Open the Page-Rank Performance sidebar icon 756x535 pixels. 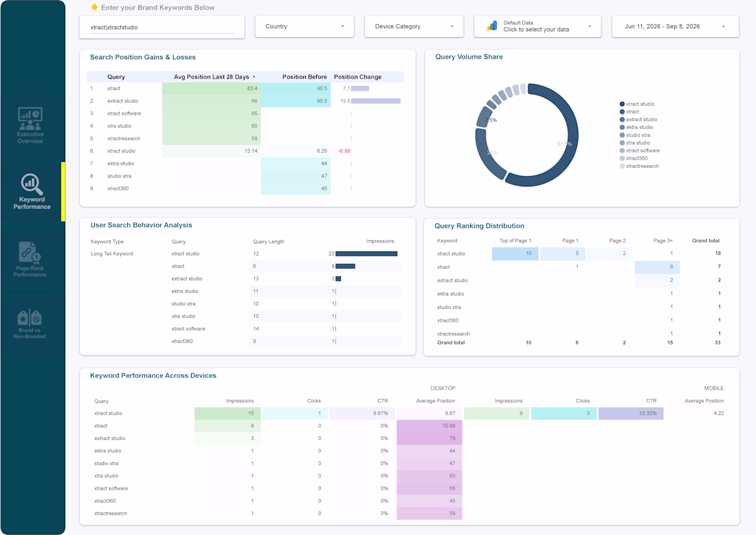30,252
